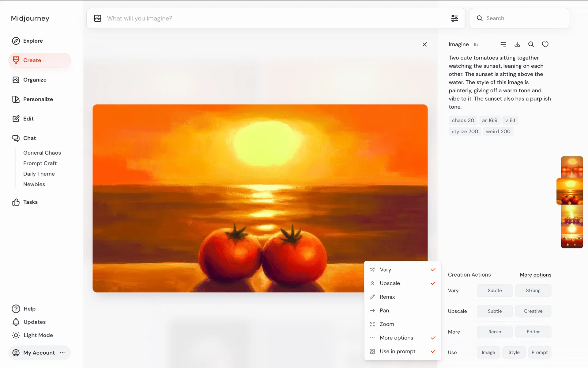The width and height of the screenshot is (588, 368).
Task: Toggle the Upscale checkmark in popup menu
Action: tap(433, 283)
